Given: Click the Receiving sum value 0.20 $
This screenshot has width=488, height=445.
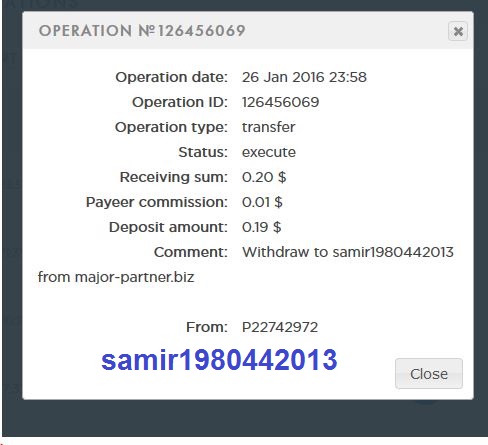Looking at the screenshot, I should click(x=264, y=177).
